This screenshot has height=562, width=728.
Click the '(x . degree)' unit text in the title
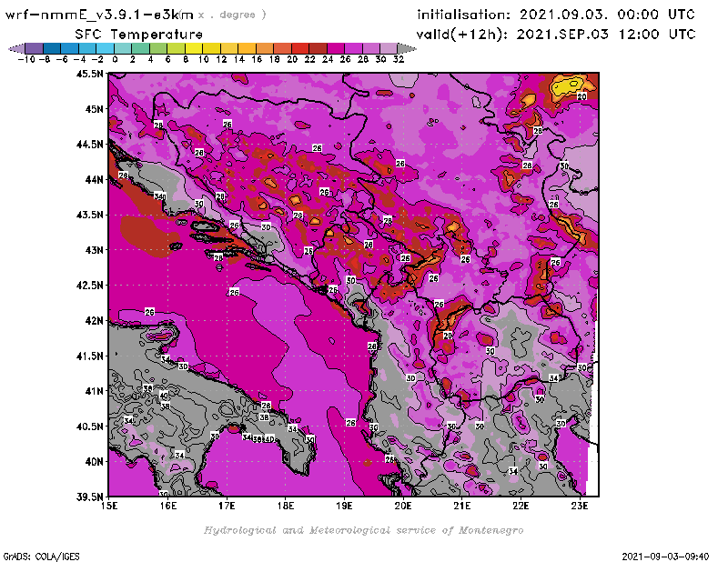(223, 15)
